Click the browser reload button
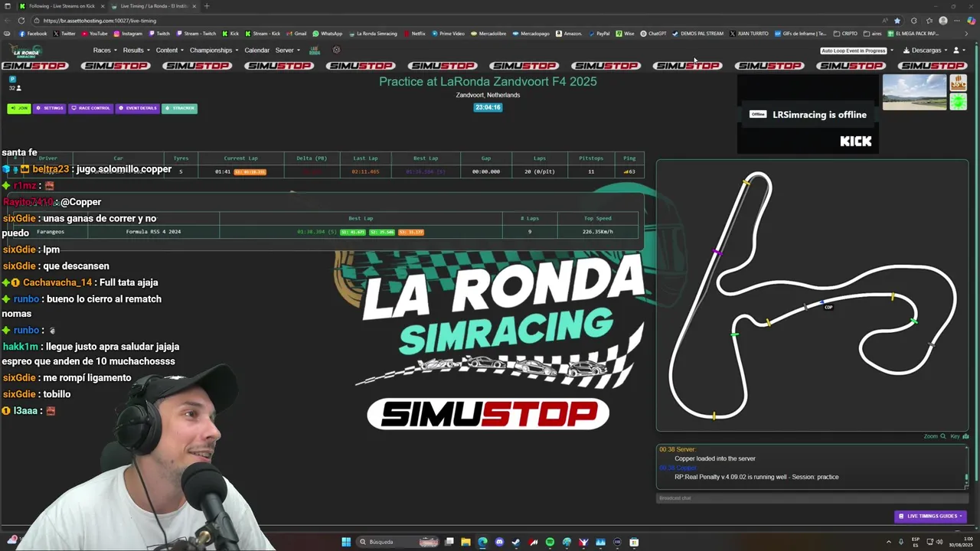The width and height of the screenshot is (980, 551). pyautogui.click(x=21, y=21)
